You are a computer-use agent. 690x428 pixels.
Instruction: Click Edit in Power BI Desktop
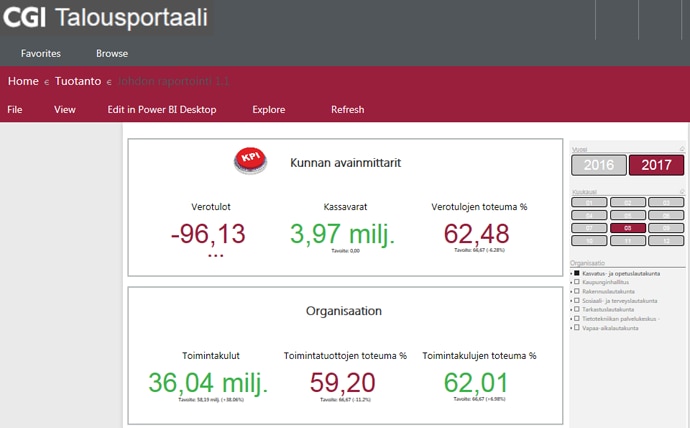(x=162, y=110)
